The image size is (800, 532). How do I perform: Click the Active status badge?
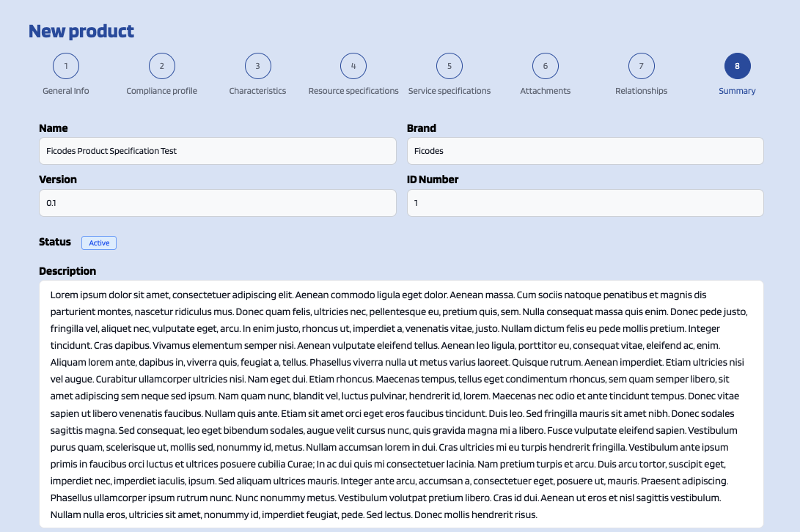point(99,243)
